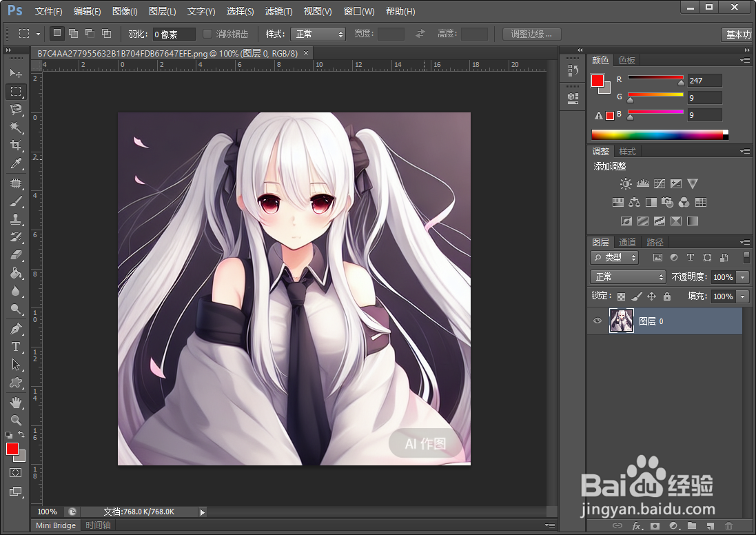Screen dimensions: 756x535
Task: Swap foreground and background colors
Action: pos(21,434)
